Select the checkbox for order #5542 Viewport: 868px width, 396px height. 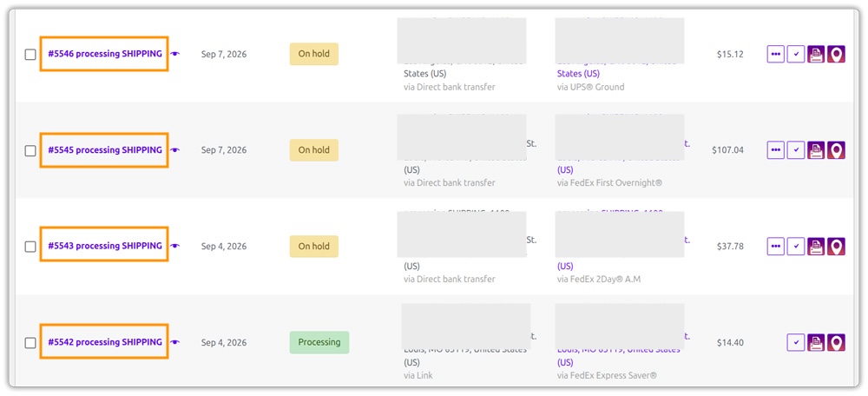coord(30,343)
